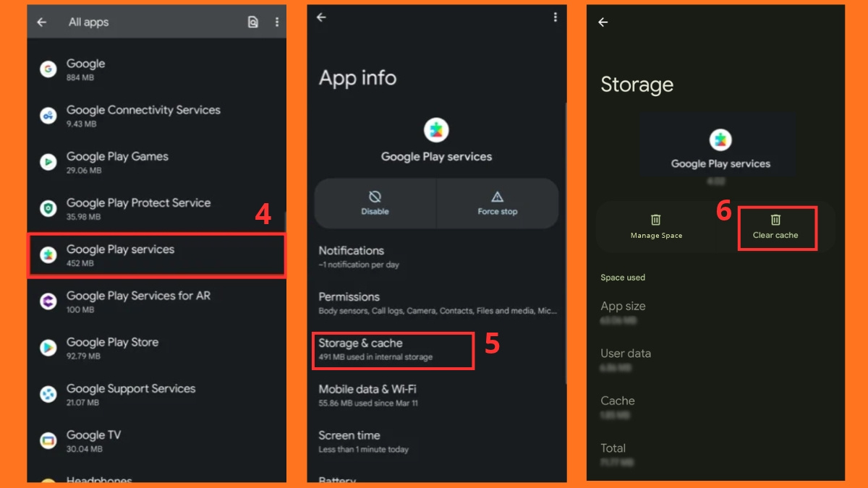Image resolution: width=868 pixels, height=488 pixels.
Task: Select the Google TV entry
Action: [93, 441]
